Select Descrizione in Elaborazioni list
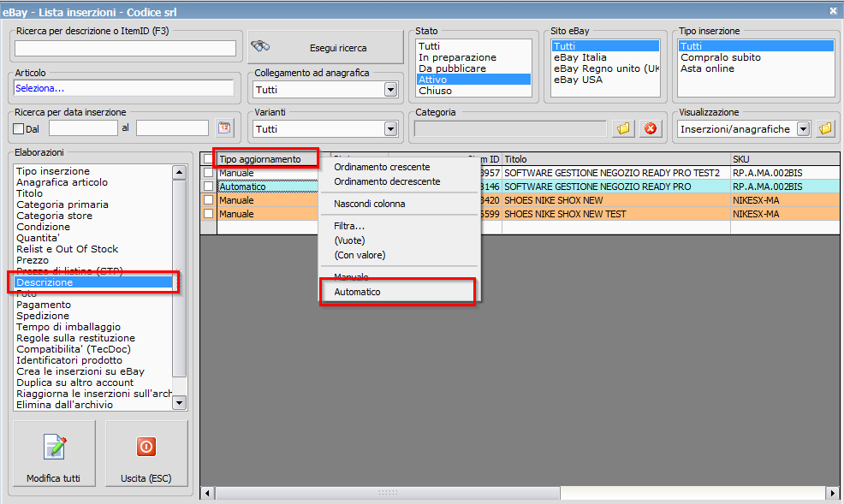844x504 pixels. 93,282
